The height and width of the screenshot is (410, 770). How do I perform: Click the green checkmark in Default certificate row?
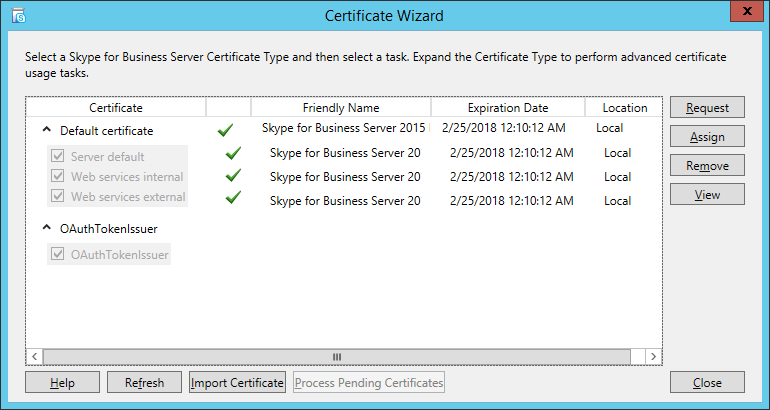pos(225,130)
